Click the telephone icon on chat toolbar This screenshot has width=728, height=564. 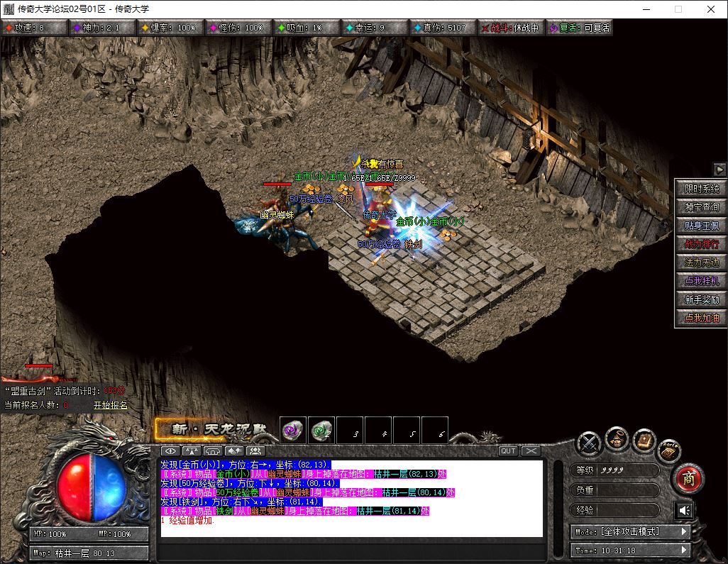(213, 450)
